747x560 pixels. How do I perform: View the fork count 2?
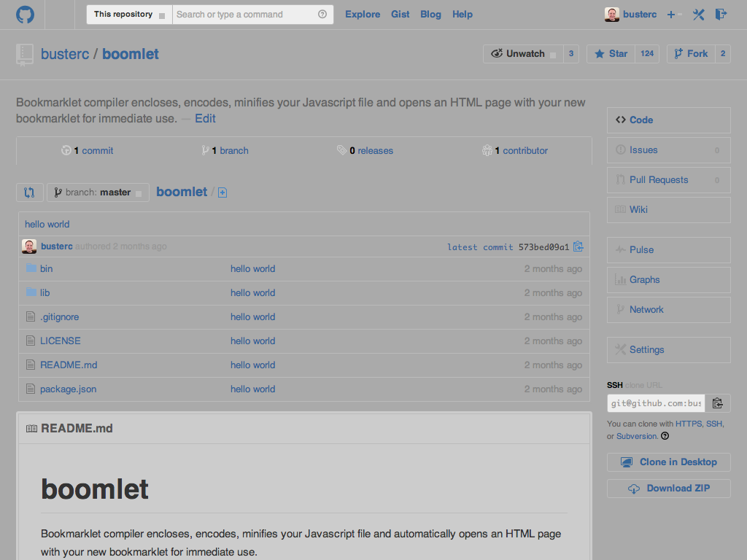(x=723, y=54)
